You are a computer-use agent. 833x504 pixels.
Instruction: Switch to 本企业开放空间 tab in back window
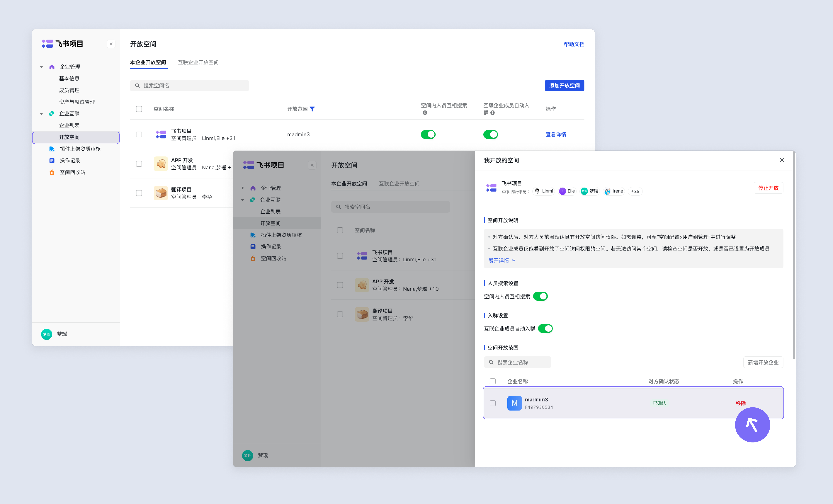[148, 63]
